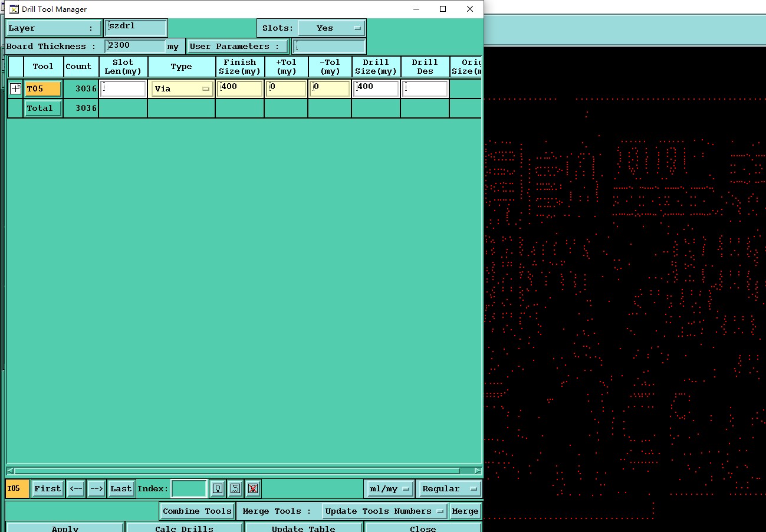Click the Combine Tools button
The width and height of the screenshot is (766, 532).
(197, 511)
